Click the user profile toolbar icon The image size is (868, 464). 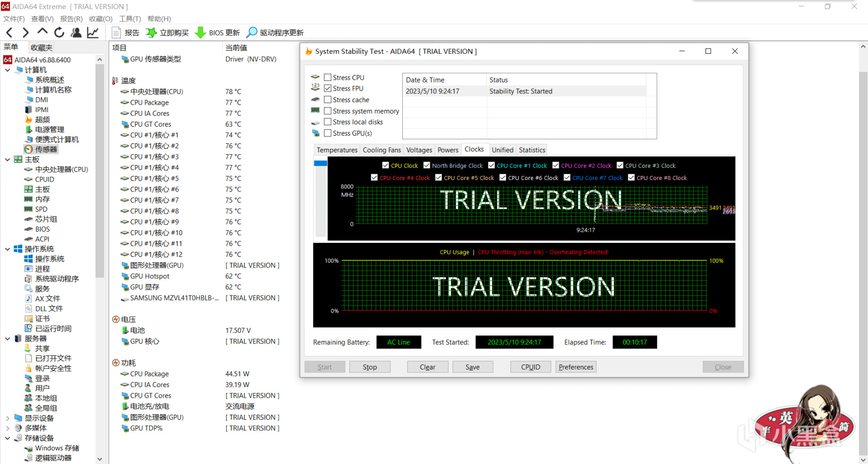pos(76,33)
